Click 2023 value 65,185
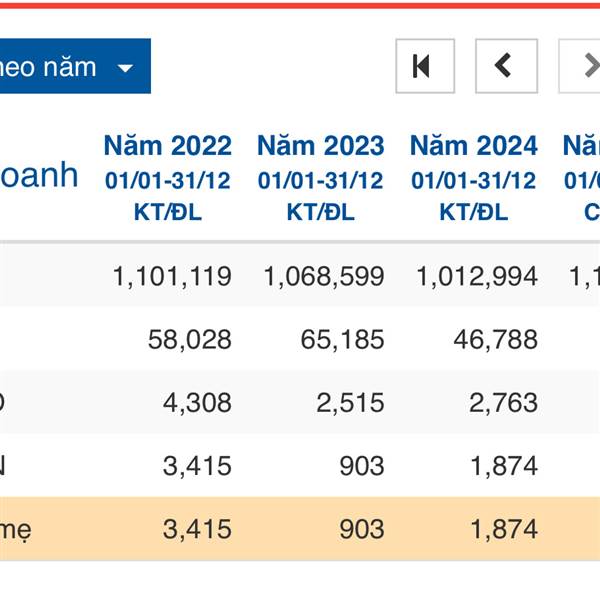The image size is (600, 600). [342, 340]
